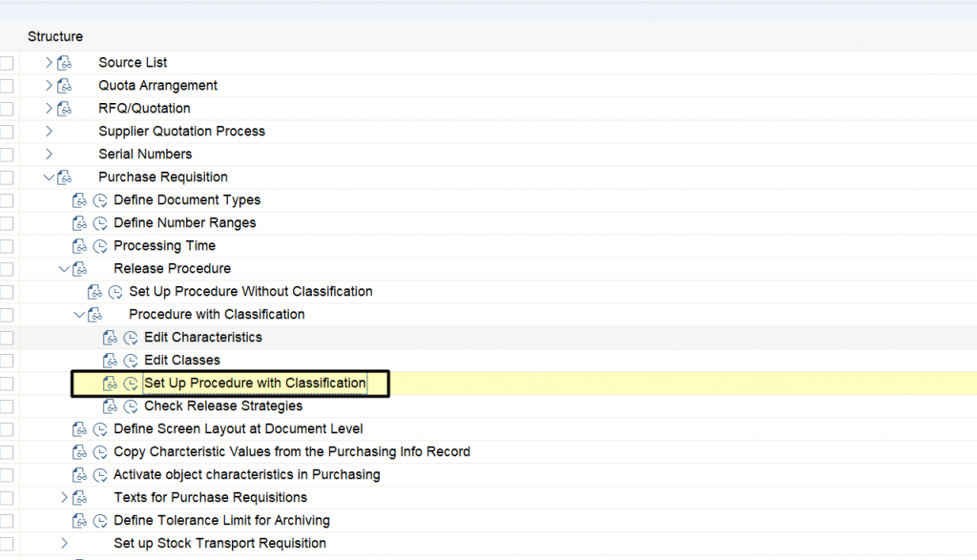
Task: Open documentation icon for Set Up Procedure with Classification
Action: pyautogui.click(x=111, y=384)
